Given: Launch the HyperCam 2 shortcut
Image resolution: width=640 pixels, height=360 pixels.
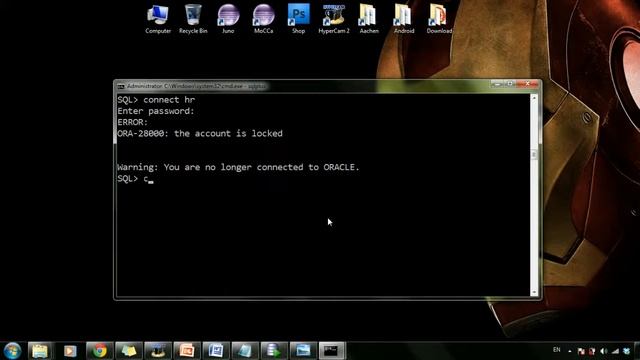Looking at the screenshot, I should click(334, 19).
